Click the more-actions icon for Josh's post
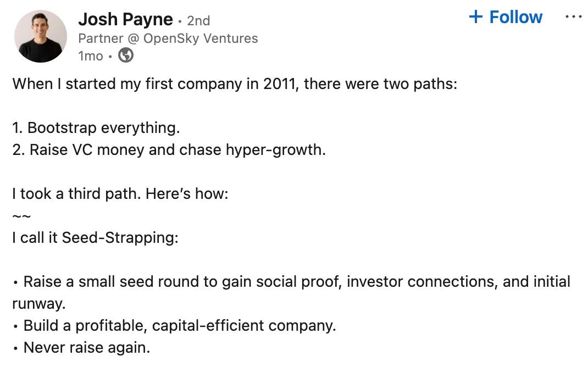The image size is (588, 367). [x=575, y=18]
